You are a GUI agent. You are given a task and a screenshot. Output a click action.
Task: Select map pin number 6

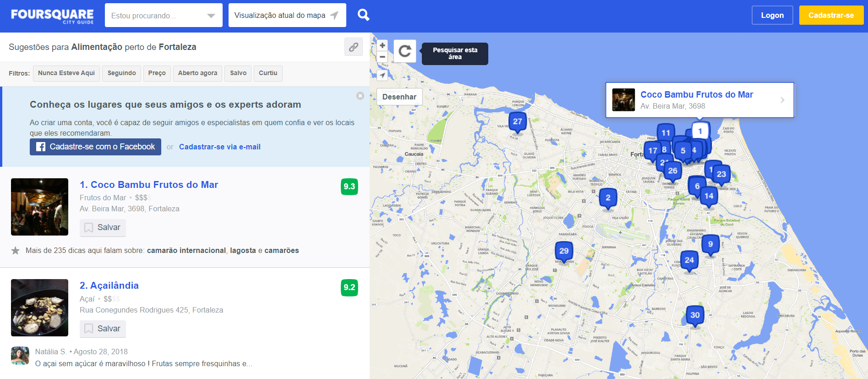pos(697,187)
